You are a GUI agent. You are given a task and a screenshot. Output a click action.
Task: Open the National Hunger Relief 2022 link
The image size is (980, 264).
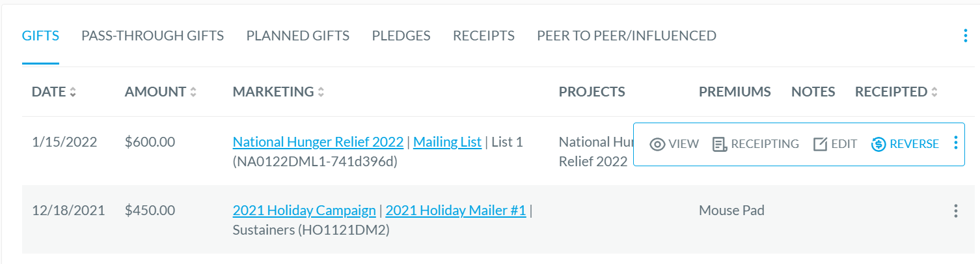(x=318, y=142)
